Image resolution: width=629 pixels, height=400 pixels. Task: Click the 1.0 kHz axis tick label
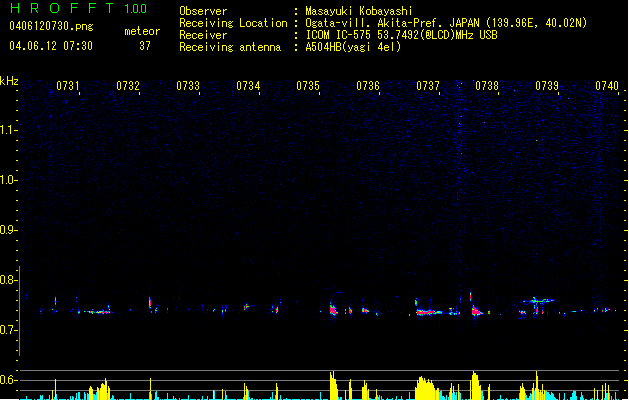click(8, 180)
